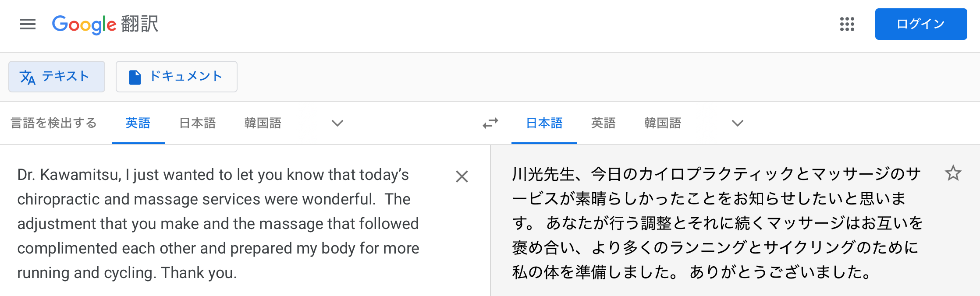The height and width of the screenshot is (296, 980).
Task: Select 韓国語 as source language
Action: 263,123
